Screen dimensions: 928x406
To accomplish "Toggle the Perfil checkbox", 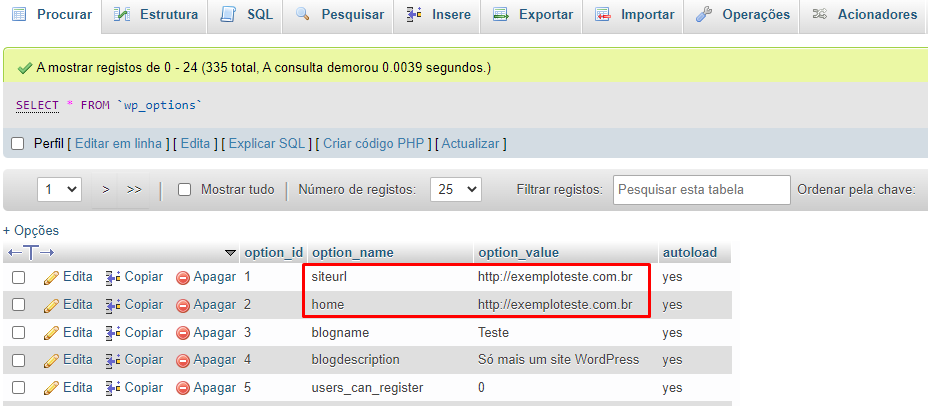I will pos(18,144).
